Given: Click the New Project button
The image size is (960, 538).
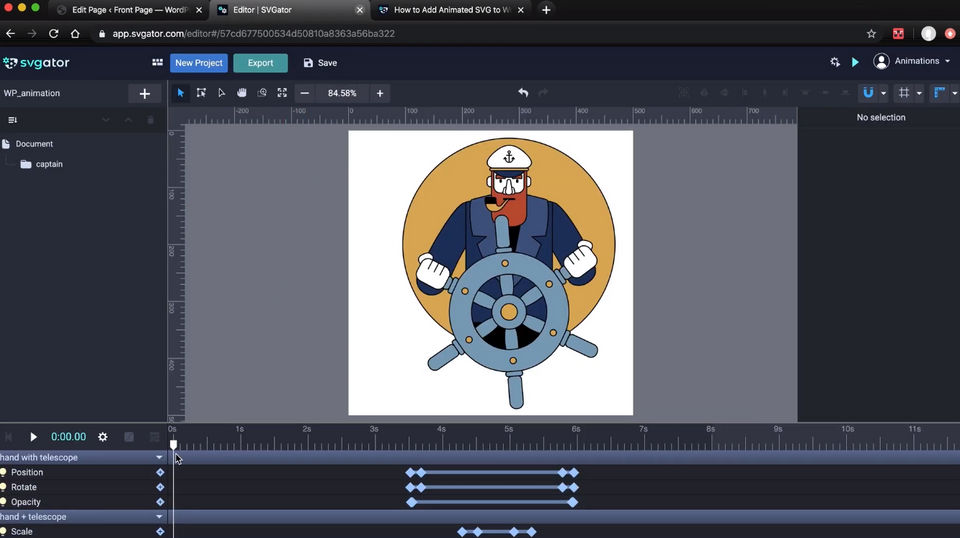Looking at the screenshot, I should click(199, 63).
